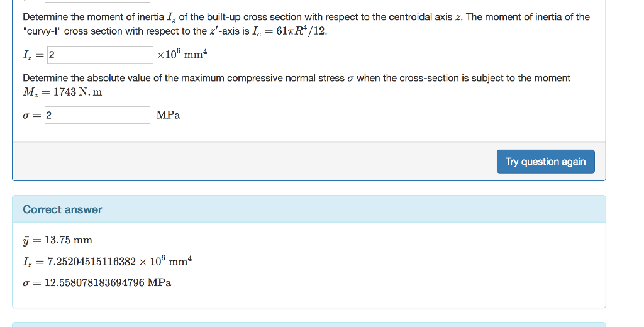
Task: Click the "Mz = 1743 N.m" moment text
Action: click(x=62, y=92)
